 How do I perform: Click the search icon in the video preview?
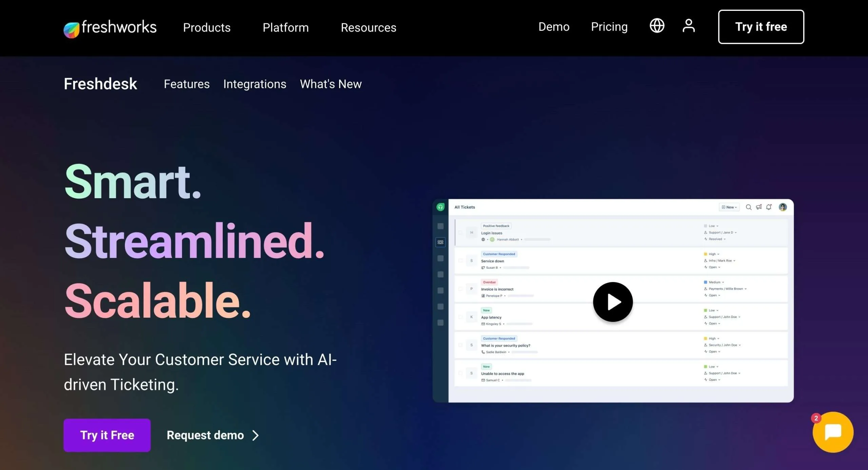coord(749,207)
